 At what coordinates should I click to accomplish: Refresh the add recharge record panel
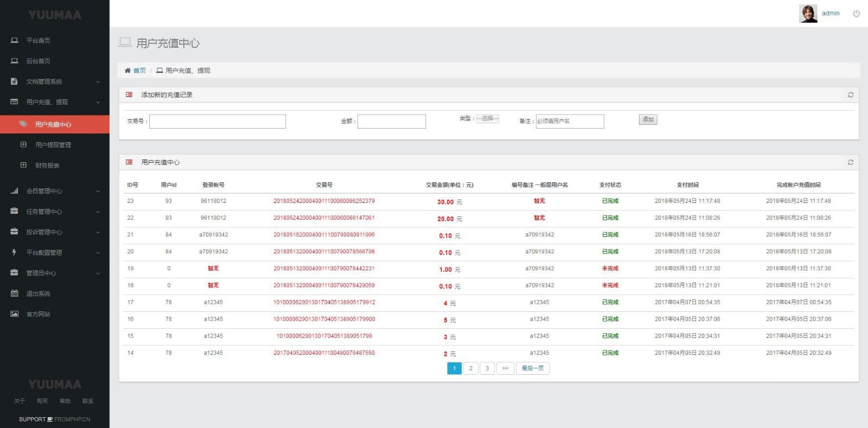point(850,95)
